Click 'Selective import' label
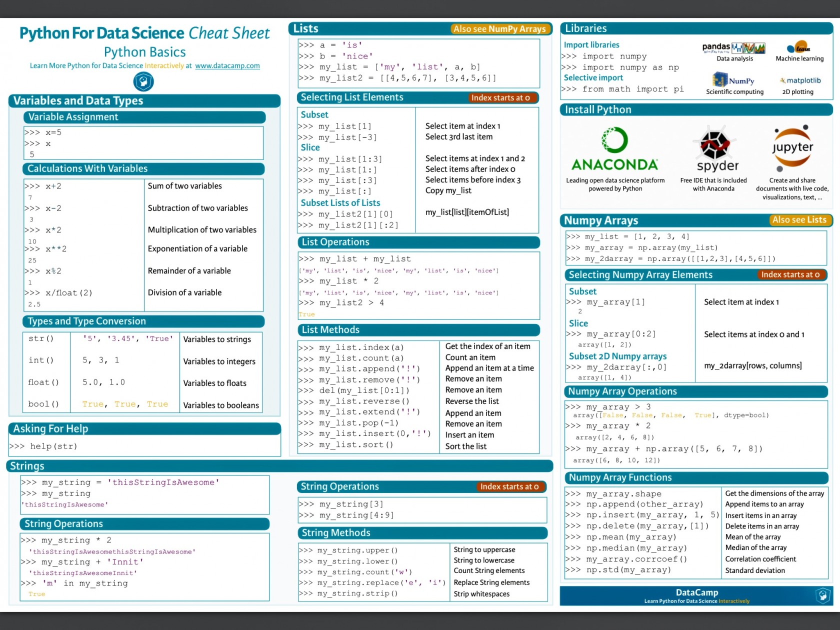840x630 pixels. (593, 78)
